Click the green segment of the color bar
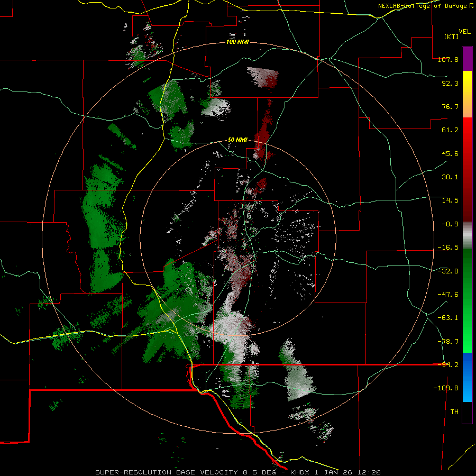476x476 pixels. click(467, 300)
